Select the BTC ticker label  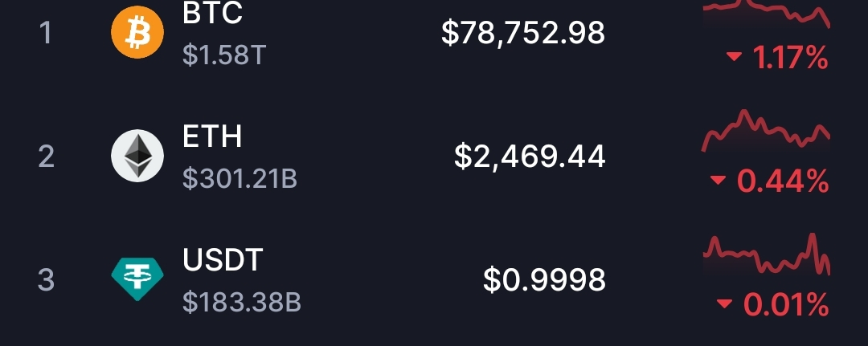(x=212, y=14)
